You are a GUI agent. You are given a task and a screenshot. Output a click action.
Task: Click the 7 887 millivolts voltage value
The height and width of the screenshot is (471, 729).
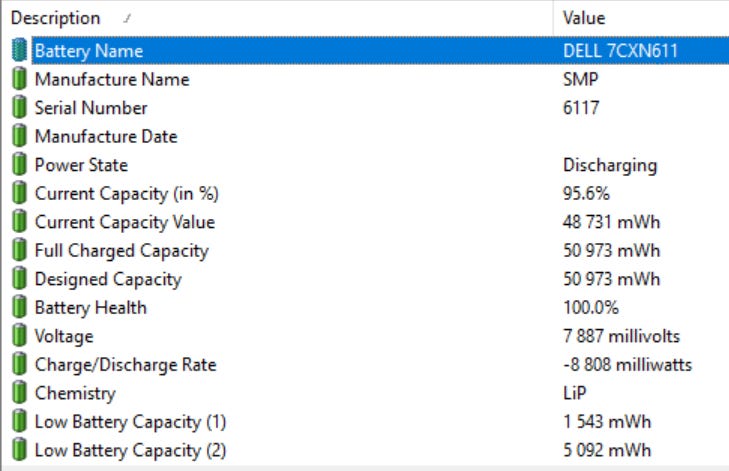pos(620,337)
